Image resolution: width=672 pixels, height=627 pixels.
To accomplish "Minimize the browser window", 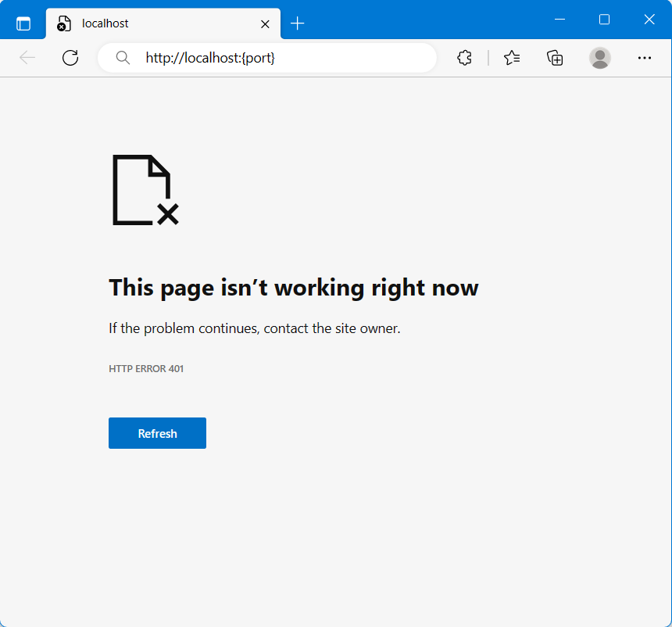I will (559, 20).
